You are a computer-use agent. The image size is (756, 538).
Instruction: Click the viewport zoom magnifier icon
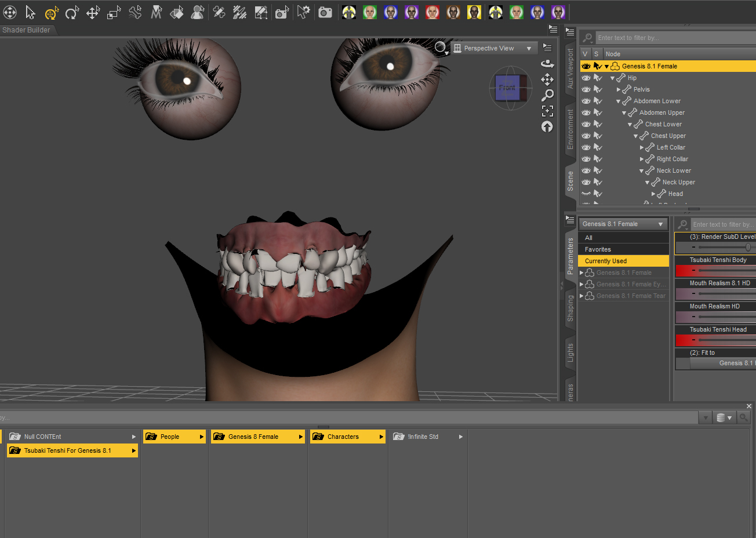[x=547, y=95]
